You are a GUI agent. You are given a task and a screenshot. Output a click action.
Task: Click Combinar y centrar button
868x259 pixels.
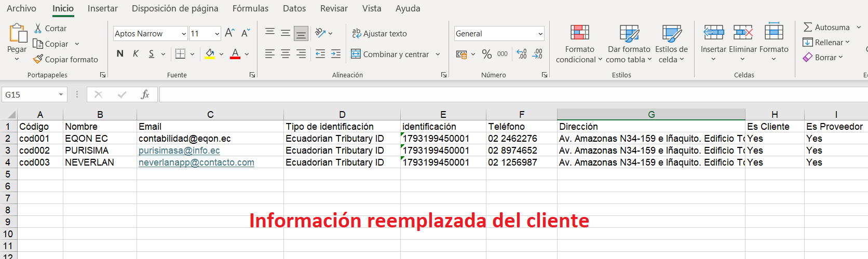pos(390,54)
